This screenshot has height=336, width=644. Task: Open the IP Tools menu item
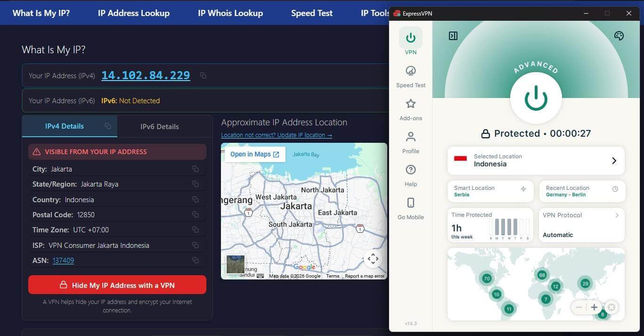click(375, 13)
